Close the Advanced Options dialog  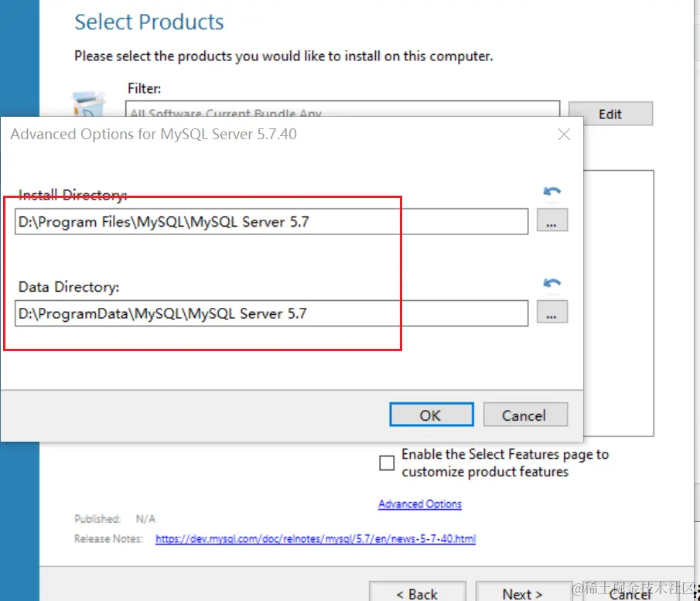click(x=564, y=134)
